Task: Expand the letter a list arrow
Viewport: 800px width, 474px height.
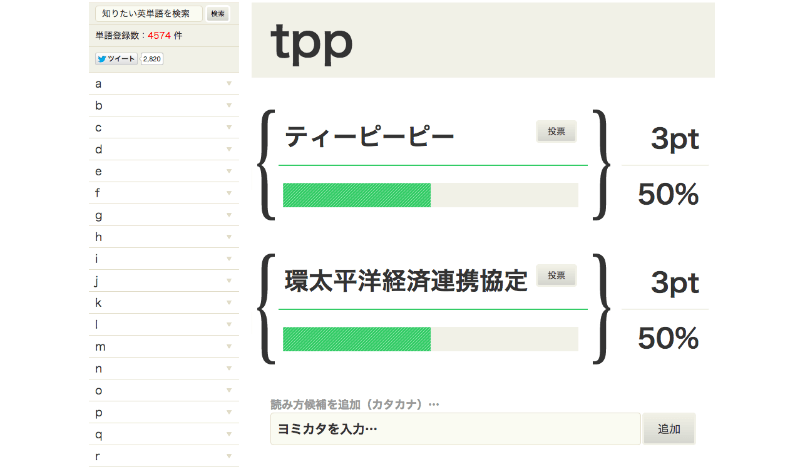Action: 229,84
